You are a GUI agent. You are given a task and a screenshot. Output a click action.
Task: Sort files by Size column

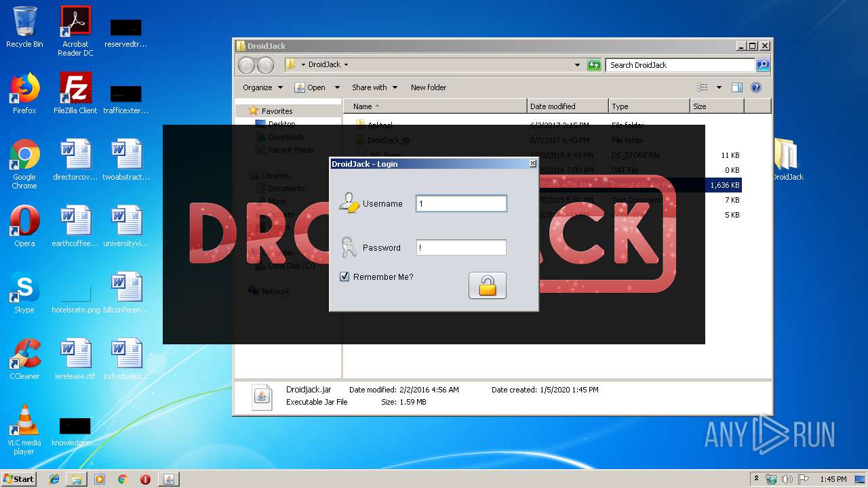717,106
